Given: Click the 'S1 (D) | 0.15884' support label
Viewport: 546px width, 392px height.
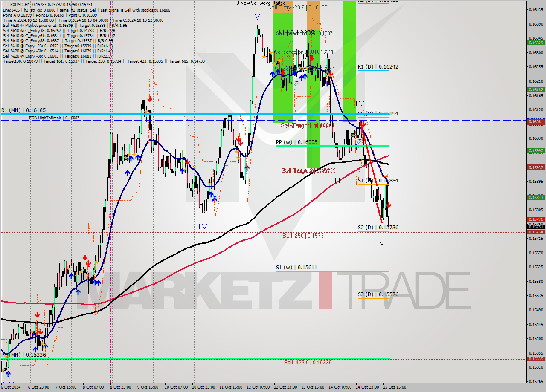Looking at the screenshot, I should (x=378, y=180).
